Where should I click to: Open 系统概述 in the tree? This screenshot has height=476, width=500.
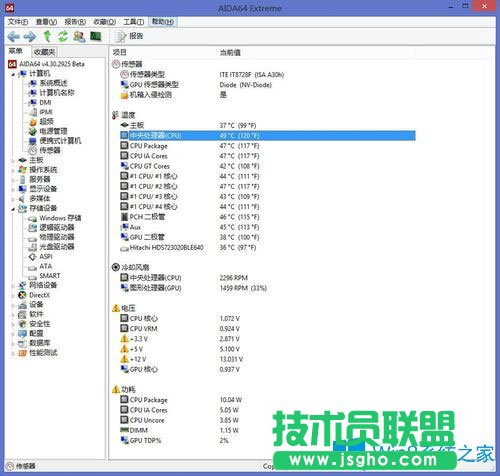click(x=48, y=83)
